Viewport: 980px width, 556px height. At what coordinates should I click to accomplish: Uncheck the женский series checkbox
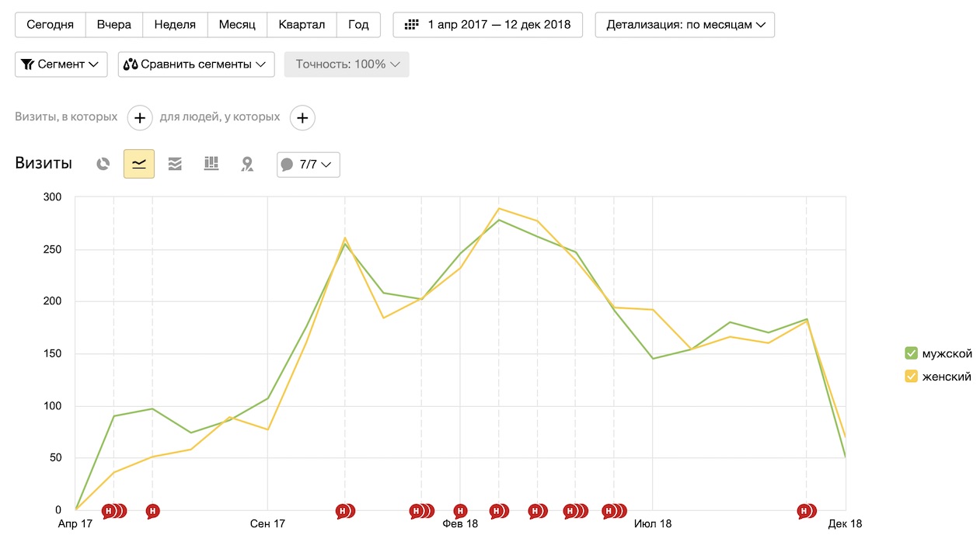click(x=912, y=377)
